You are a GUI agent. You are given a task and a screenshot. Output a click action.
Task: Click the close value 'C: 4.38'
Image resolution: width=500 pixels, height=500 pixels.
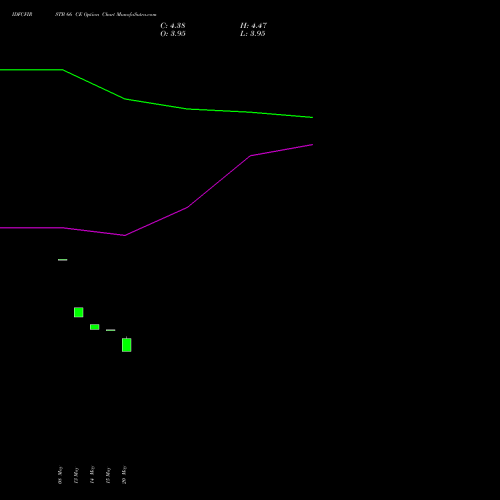coord(173,26)
